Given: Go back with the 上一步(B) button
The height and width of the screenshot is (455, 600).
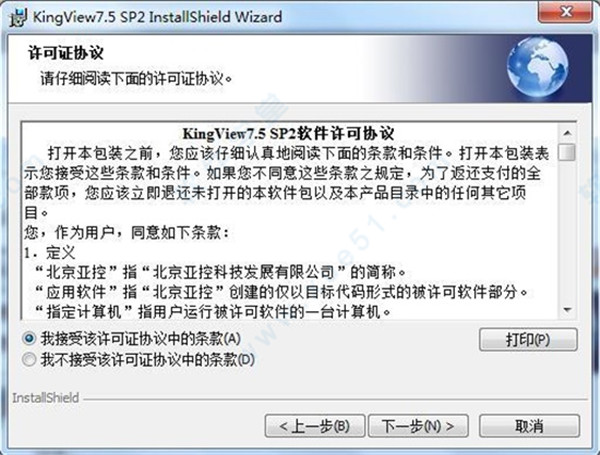Looking at the screenshot, I should 315,426.
